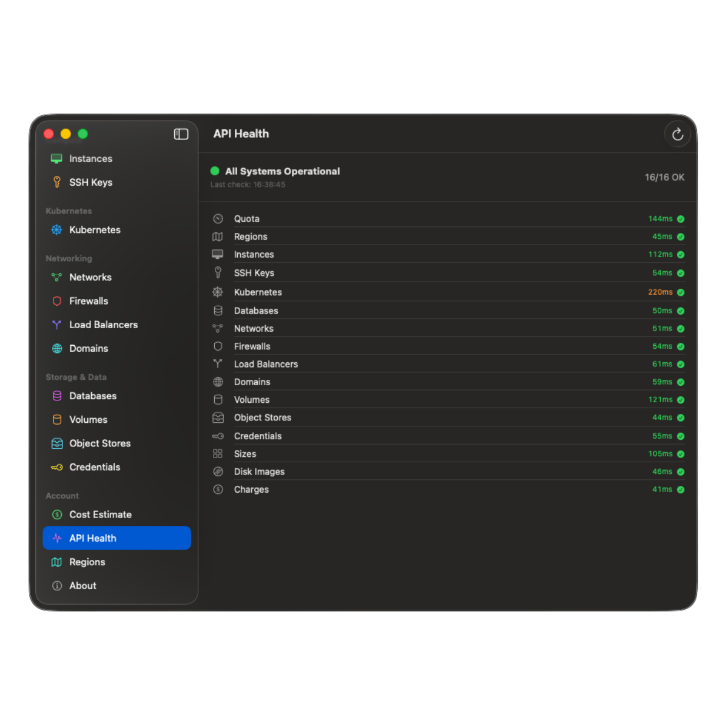The height and width of the screenshot is (728, 728).
Task: Click the Volumes cylinder icon in health list
Action: tap(218, 400)
